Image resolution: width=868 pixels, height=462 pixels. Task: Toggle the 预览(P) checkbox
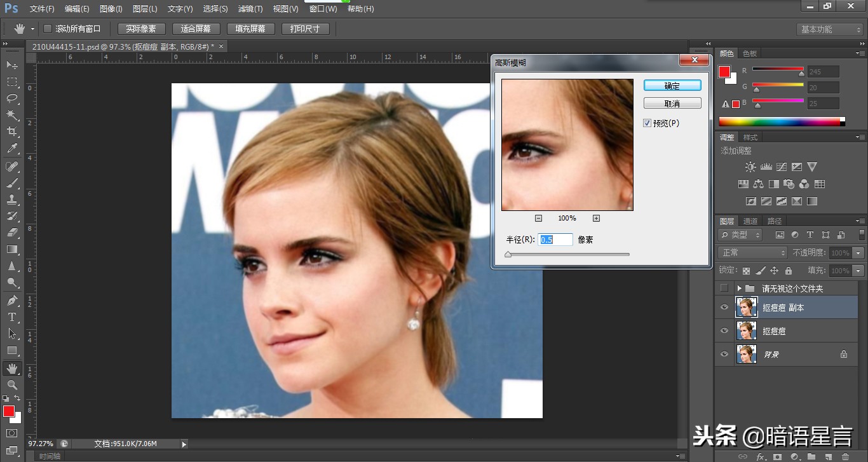[648, 123]
